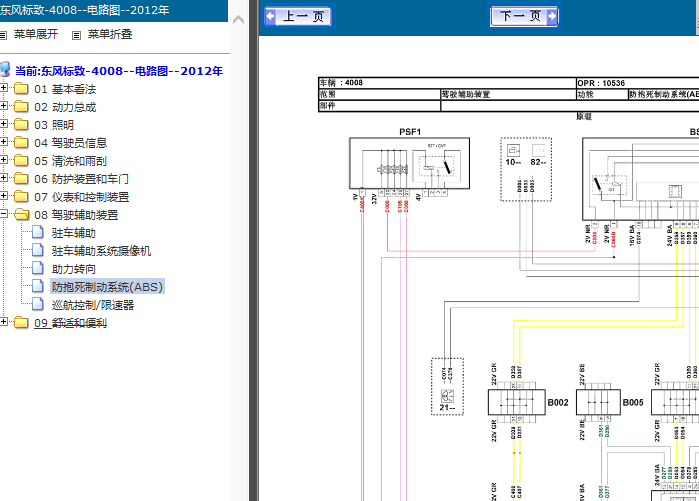Image resolution: width=699 pixels, height=501 pixels.
Task: Click the B002 connector label
Action: click(x=558, y=402)
